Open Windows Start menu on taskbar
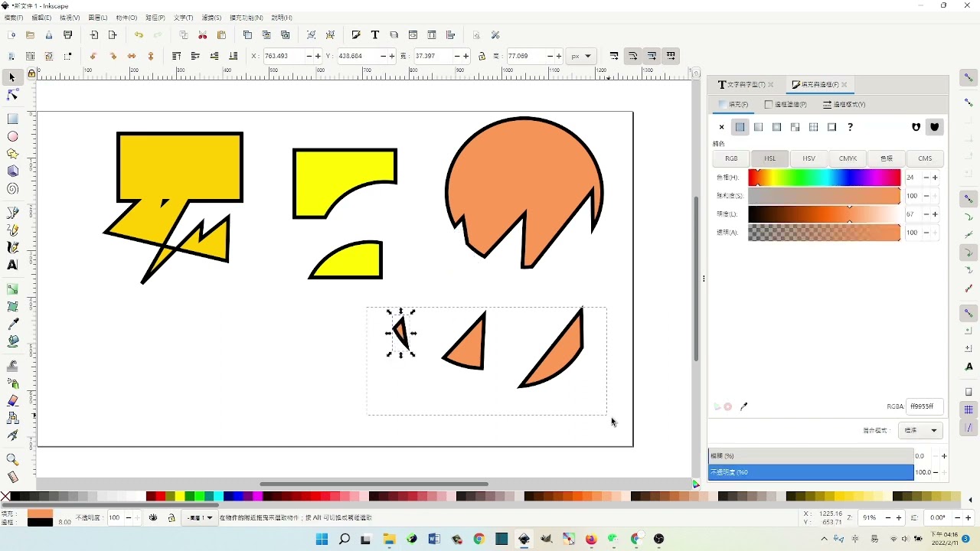 (322, 540)
